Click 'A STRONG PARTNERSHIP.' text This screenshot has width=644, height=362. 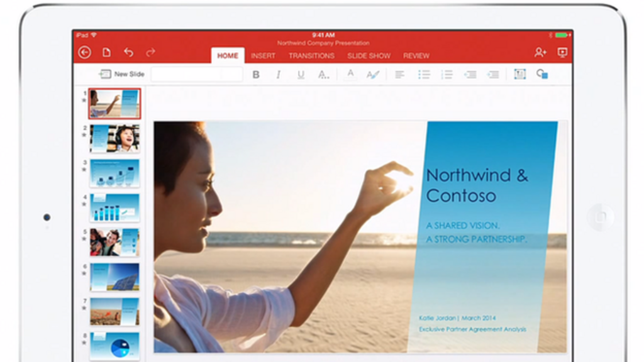[x=477, y=239]
